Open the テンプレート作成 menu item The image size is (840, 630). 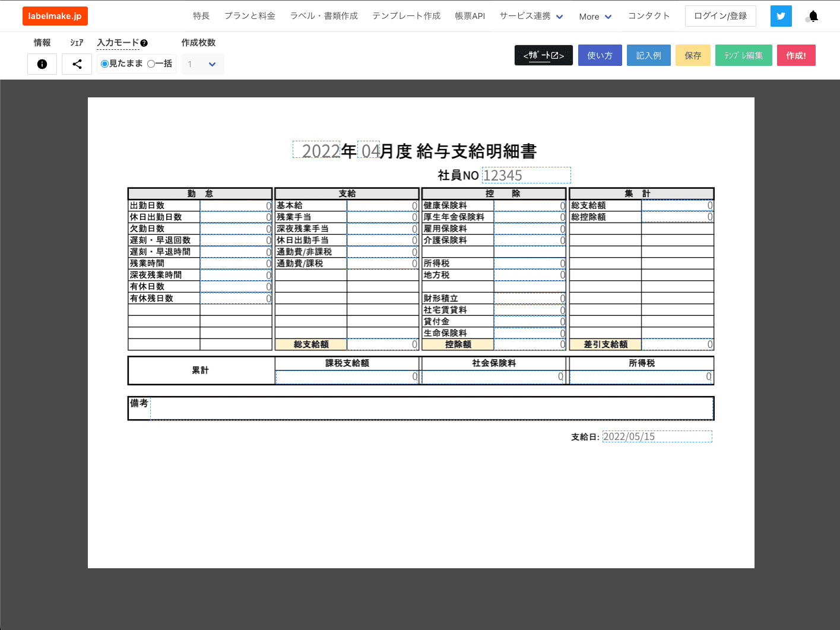[x=406, y=16]
